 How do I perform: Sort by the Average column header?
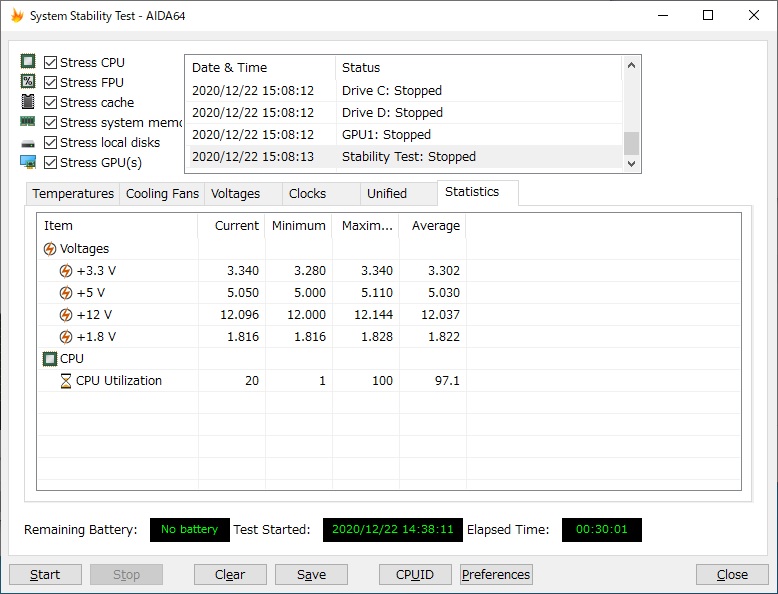coord(435,226)
